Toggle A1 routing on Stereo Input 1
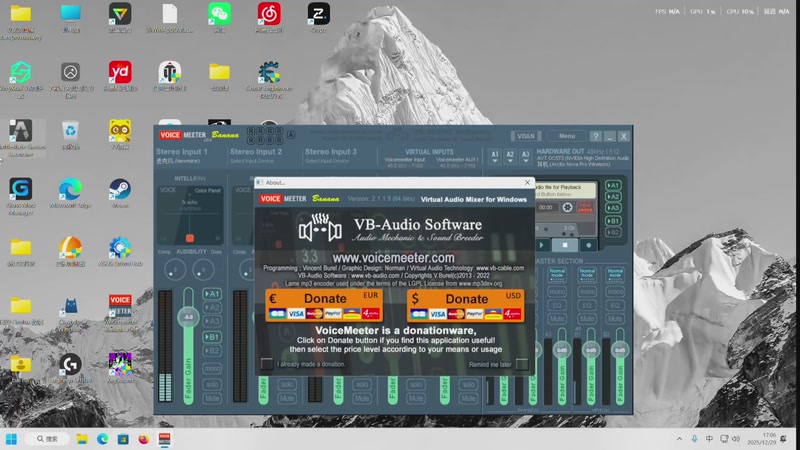 click(x=212, y=294)
